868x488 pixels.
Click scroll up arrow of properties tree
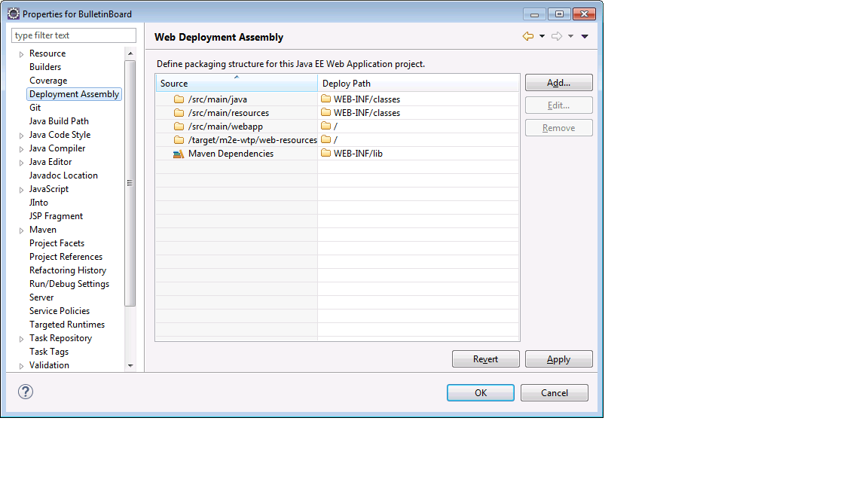(x=130, y=53)
